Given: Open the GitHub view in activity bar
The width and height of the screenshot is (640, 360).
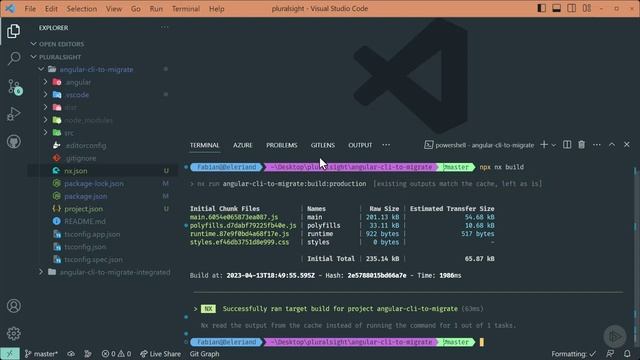Looking at the screenshot, I should click(13, 142).
